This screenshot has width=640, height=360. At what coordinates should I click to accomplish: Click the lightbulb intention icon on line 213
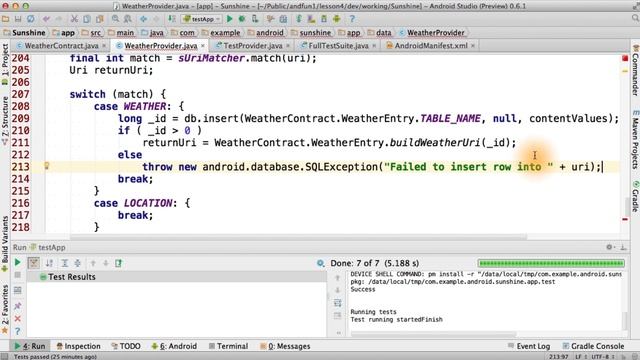click(47, 166)
